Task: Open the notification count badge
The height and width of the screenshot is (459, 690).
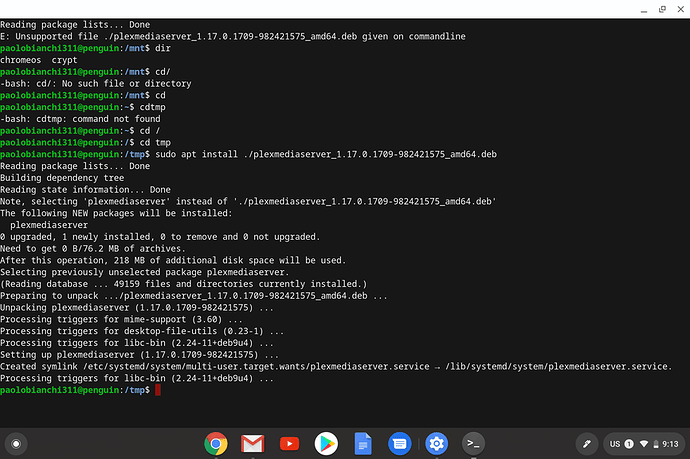Action: [629, 444]
